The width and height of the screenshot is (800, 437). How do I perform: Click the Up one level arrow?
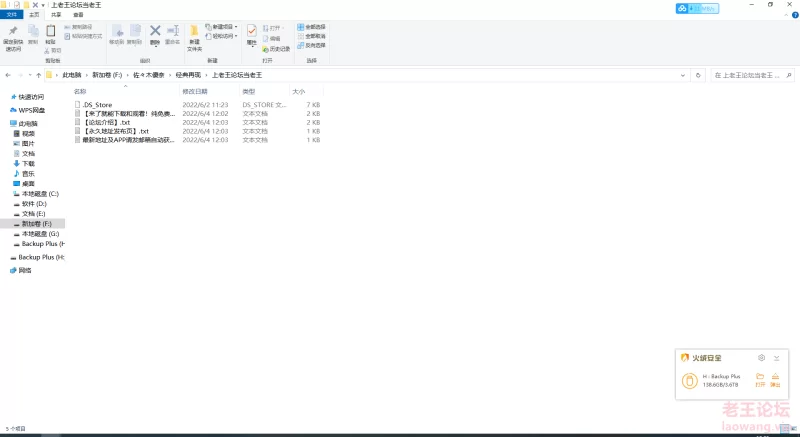(39, 75)
